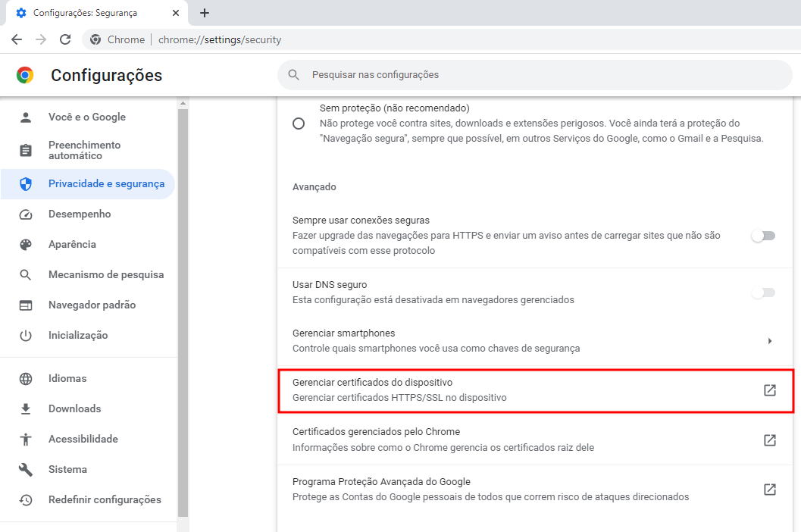Screen dimensions: 801x532
Task: Select the Privacidade e segurança shield icon
Action: click(26, 183)
